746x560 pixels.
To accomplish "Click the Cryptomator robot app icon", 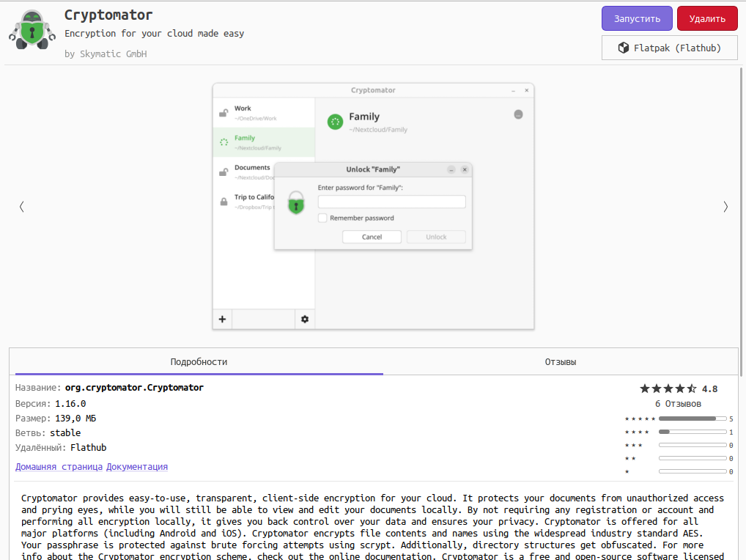I will click(x=32, y=29).
